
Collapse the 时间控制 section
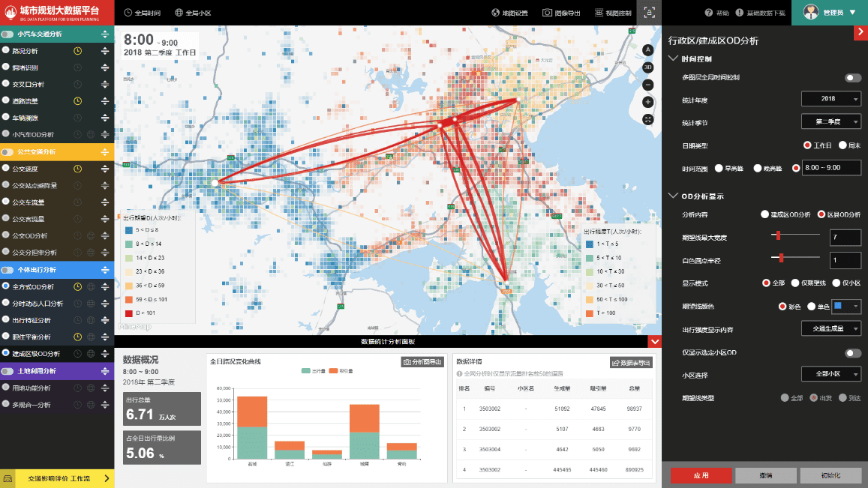tap(672, 58)
